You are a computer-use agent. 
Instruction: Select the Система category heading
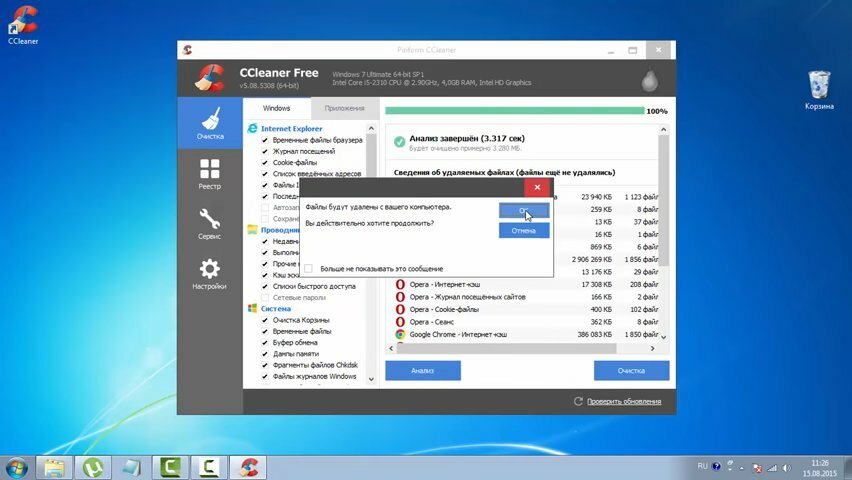[x=276, y=308]
